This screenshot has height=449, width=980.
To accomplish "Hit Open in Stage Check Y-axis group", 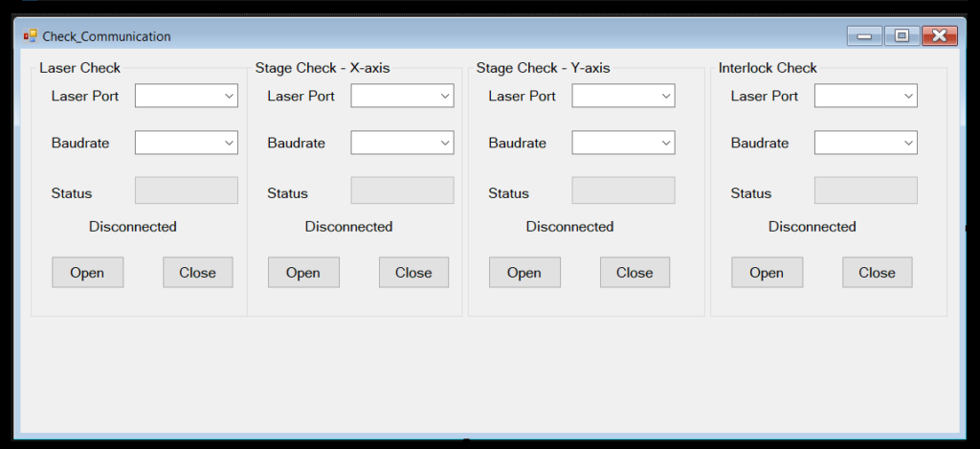I will (524, 273).
